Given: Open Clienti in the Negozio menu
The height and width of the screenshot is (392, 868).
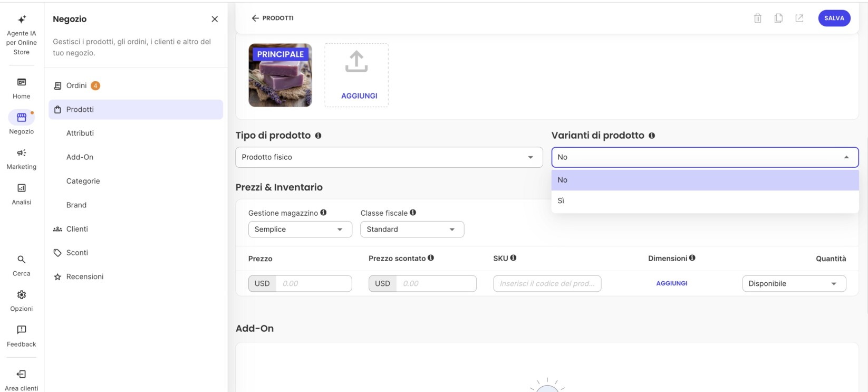Looking at the screenshot, I should pyautogui.click(x=136, y=229).
